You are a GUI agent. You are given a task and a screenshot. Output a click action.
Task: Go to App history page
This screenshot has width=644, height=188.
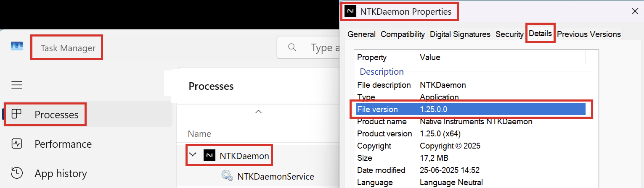(87, 173)
